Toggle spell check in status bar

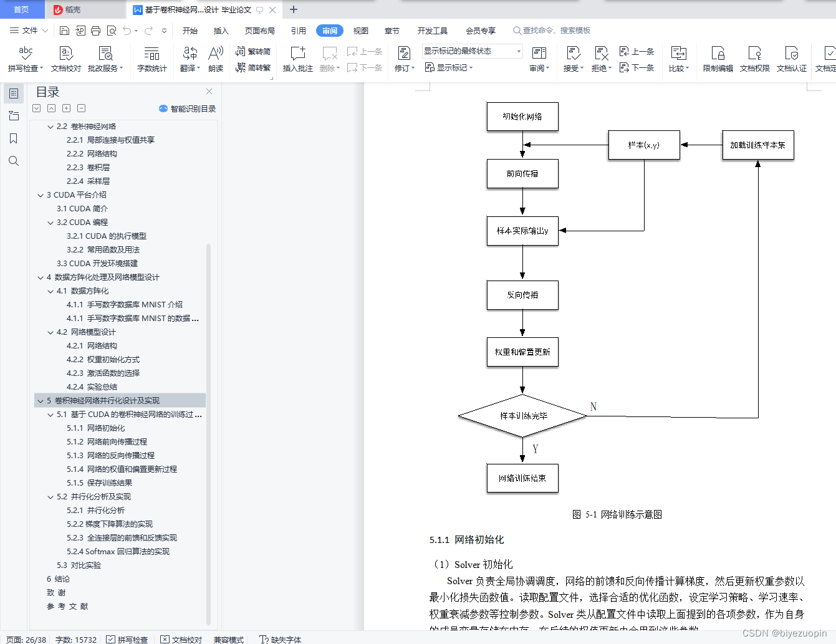pos(127,640)
